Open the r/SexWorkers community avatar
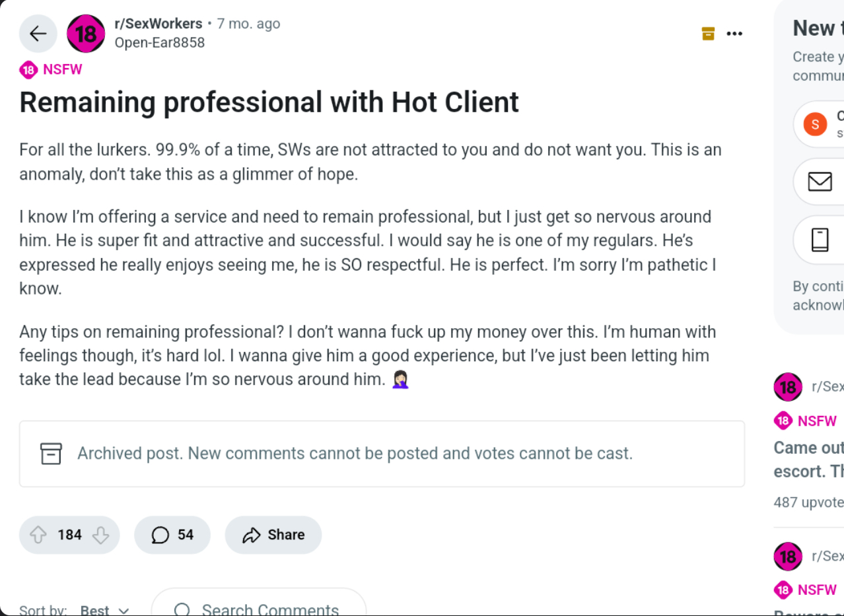This screenshot has width=844, height=616. point(86,34)
